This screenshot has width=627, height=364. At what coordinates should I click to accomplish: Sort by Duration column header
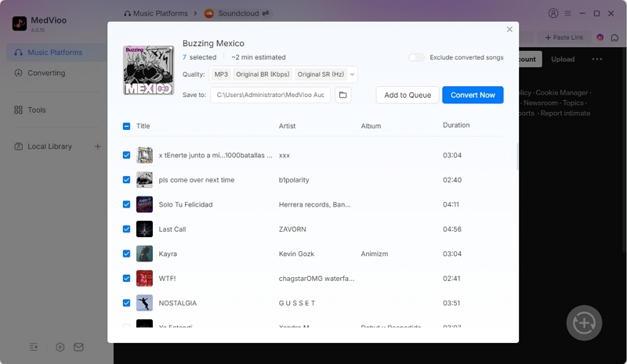456,125
